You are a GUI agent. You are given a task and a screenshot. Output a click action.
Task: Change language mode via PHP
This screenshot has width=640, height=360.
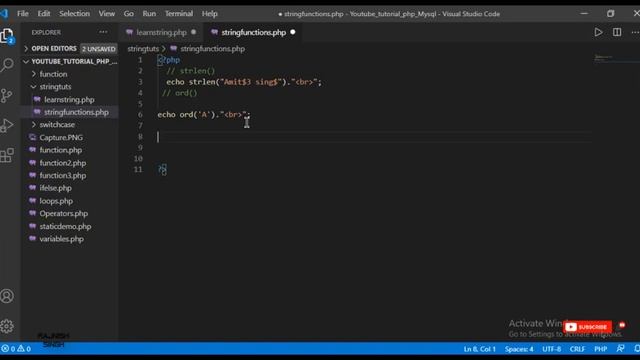[600, 349]
